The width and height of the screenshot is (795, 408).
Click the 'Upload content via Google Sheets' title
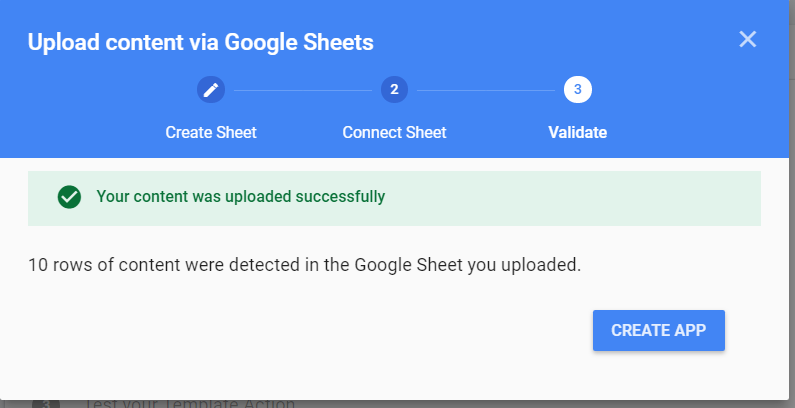click(x=200, y=42)
